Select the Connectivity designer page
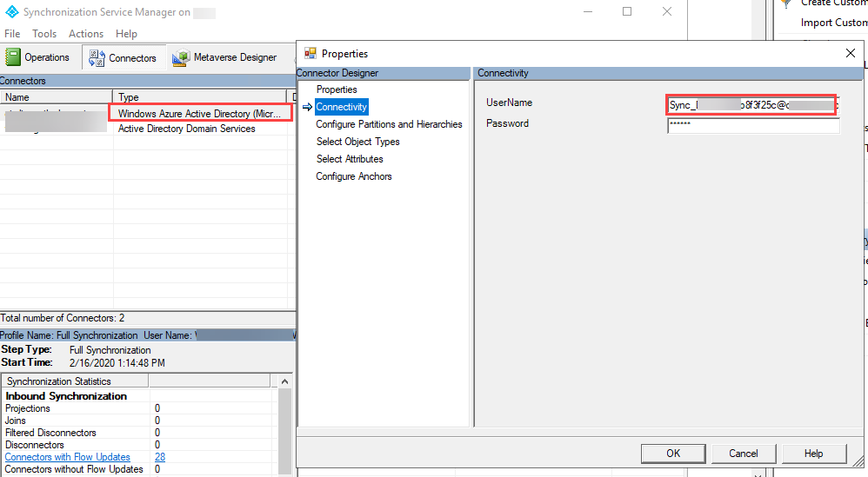868x477 pixels. pyautogui.click(x=341, y=107)
